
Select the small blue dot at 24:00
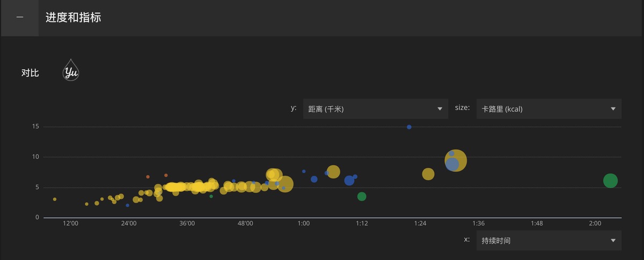(x=127, y=205)
